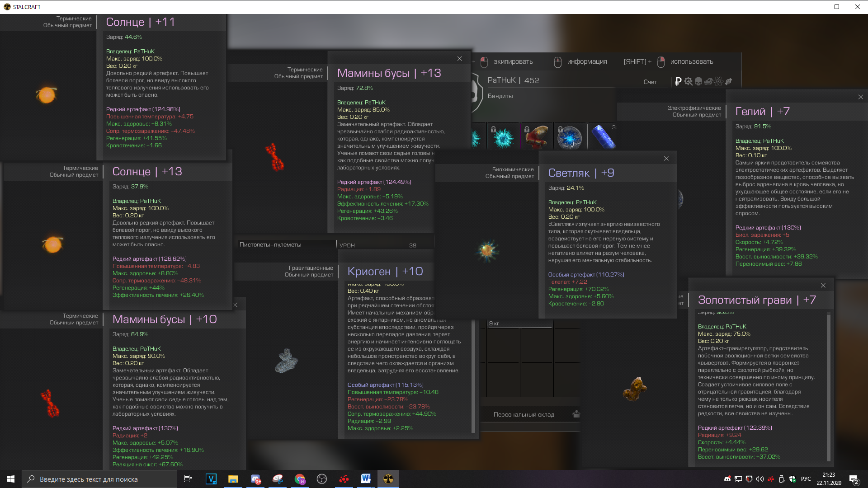868x488 pixels.
Task: Open the notification center
Action: coord(854,479)
